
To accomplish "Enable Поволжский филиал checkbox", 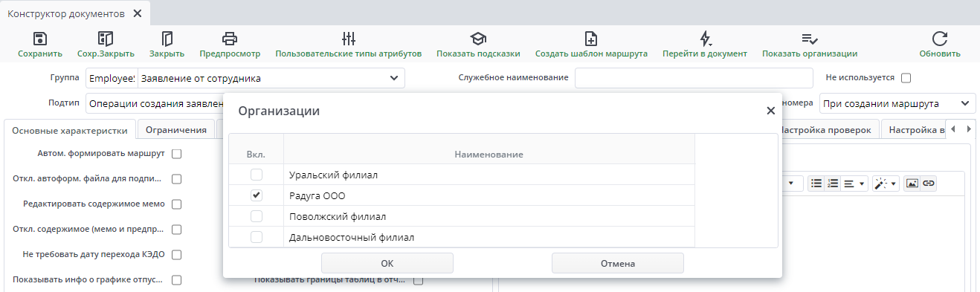I will [x=257, y=216].
